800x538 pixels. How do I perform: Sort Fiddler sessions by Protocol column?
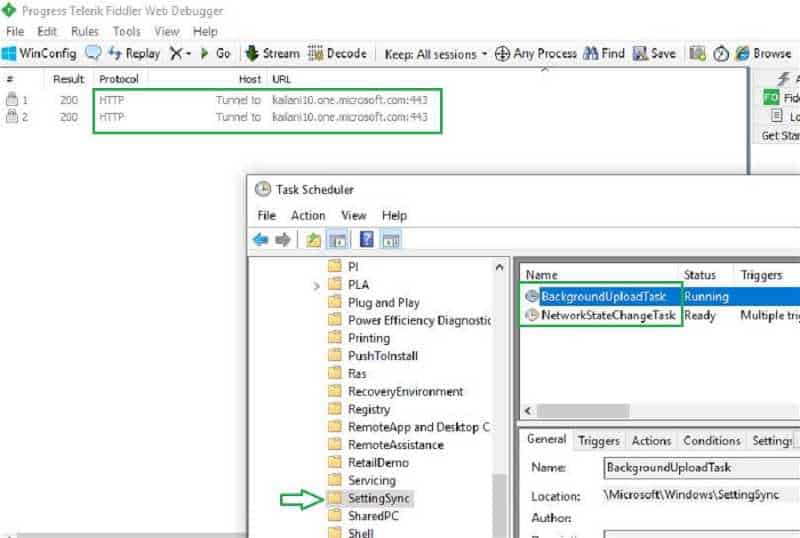[x=118, y=79]
